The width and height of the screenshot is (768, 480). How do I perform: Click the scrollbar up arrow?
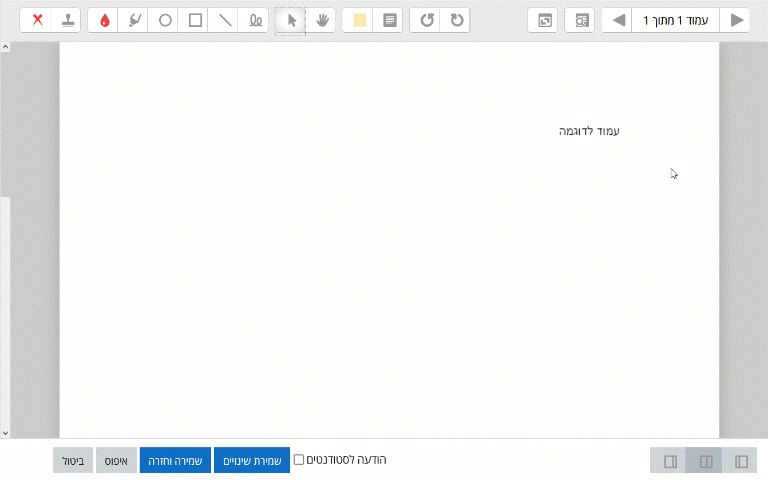(5, 47)
